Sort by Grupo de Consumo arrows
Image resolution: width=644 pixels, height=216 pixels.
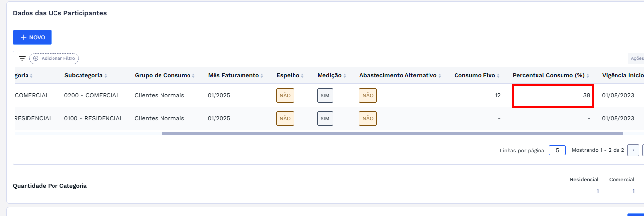tap(193, 76)
